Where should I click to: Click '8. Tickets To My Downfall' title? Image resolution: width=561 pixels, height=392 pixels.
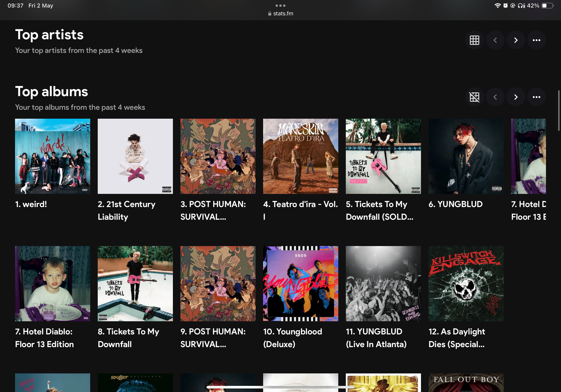click(129, 338)
